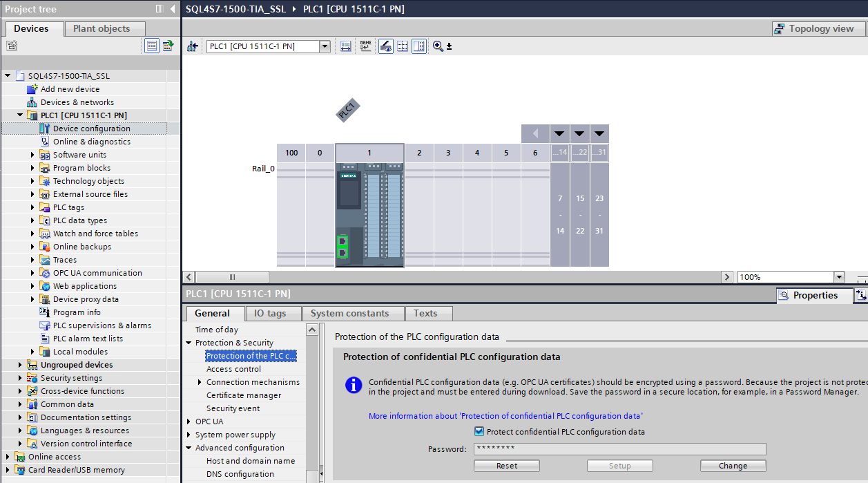
Task: Expand the slots 7-14 rack group arrow
Action: [x=559, y=133]
